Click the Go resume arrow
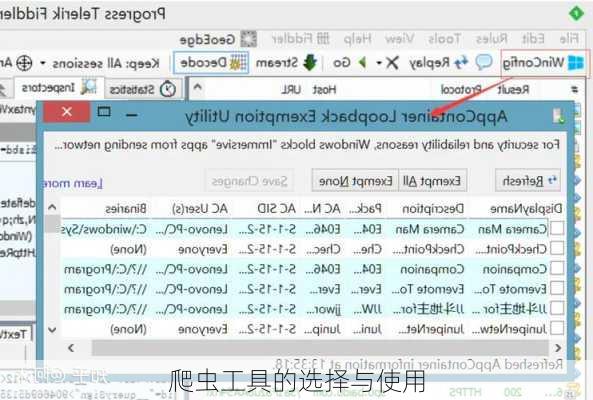The width and height of the screenshot is (593, 400). (x=349, y=62)
